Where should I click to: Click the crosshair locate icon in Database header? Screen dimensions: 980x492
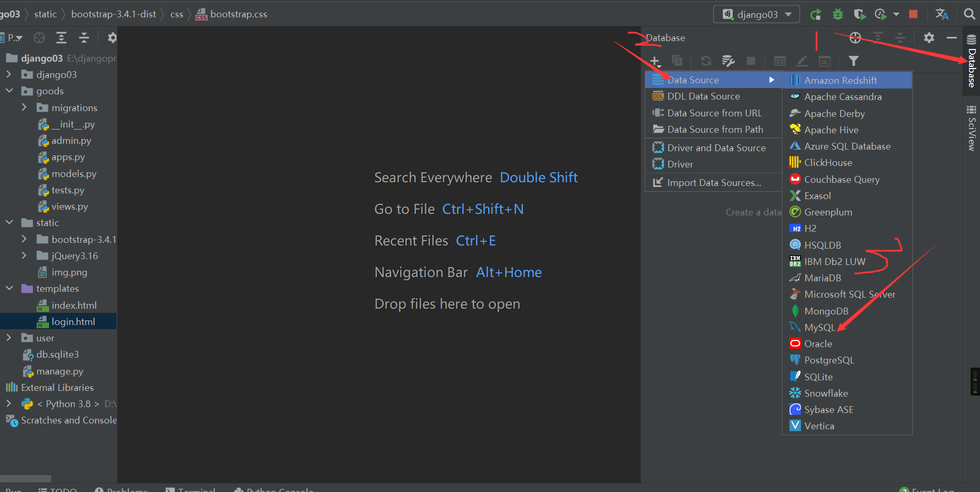pos(855,37)
